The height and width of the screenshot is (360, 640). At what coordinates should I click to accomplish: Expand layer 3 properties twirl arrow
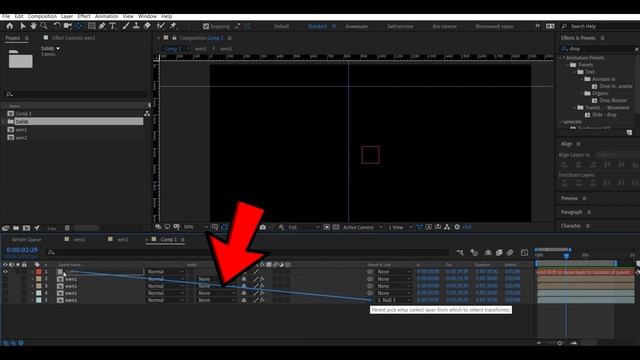coord(32,286)
